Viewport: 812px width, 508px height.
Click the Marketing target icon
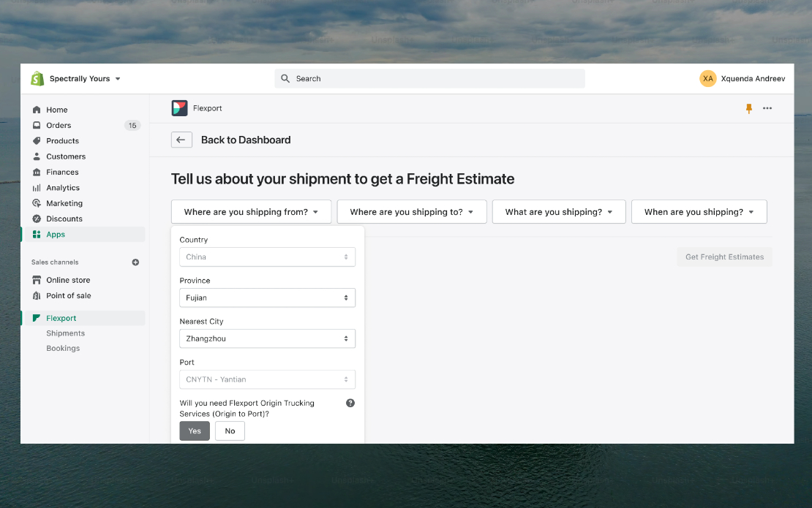point(37,203)
